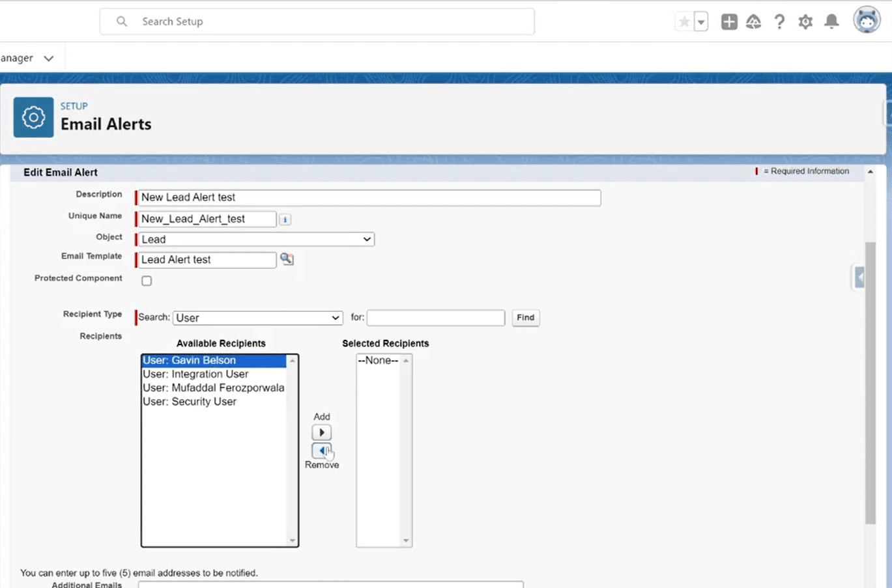Click the Find button
Viewport: 892px width, 588px height.
point(525,318)
